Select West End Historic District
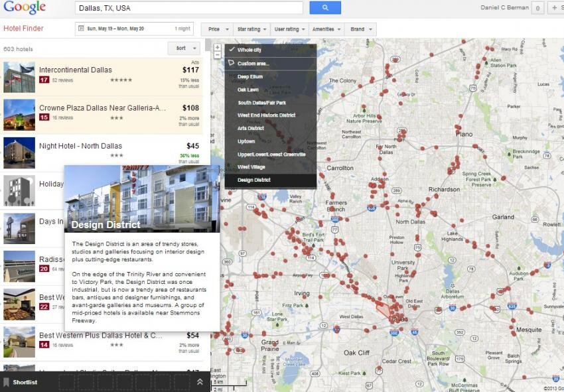Viewport: 564px width, 392px height. 271,115
